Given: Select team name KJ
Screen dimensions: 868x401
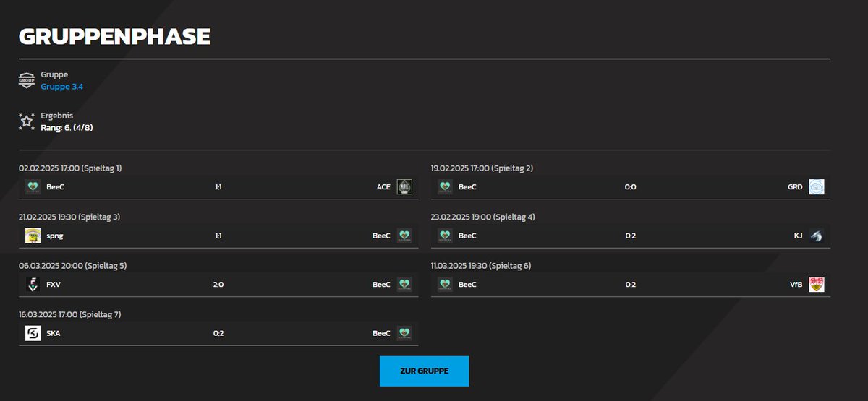Looking at the screenshot, I should pyautogui.click(x=799, y=236).
